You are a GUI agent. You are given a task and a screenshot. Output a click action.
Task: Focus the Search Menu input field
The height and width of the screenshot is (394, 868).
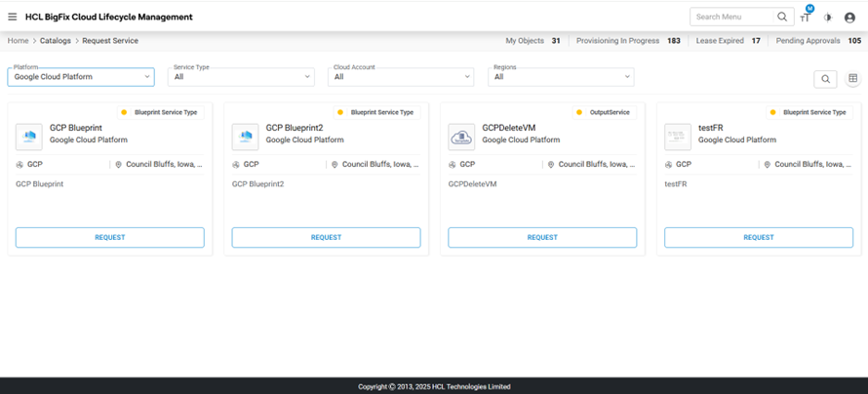pos(731,17)
